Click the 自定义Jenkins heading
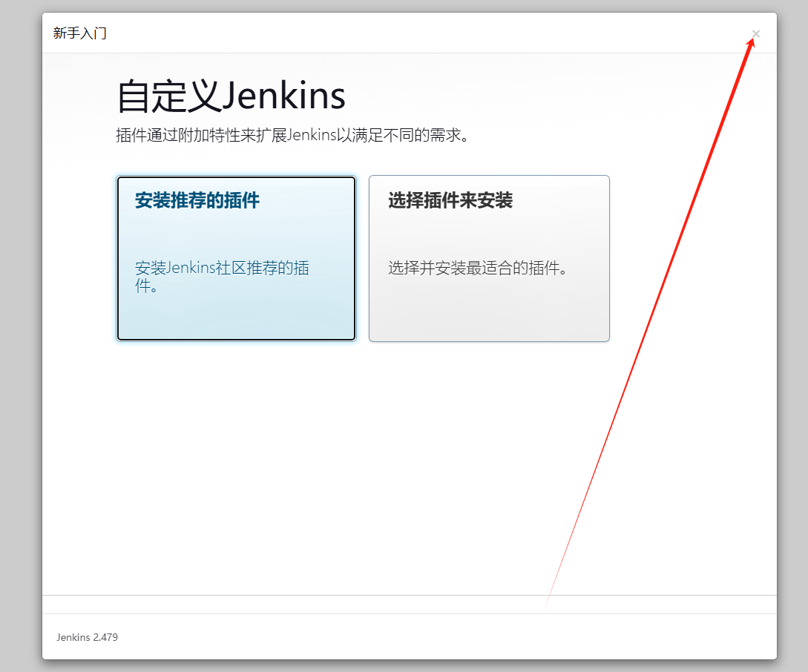808x672 pixels. [231, 96]
